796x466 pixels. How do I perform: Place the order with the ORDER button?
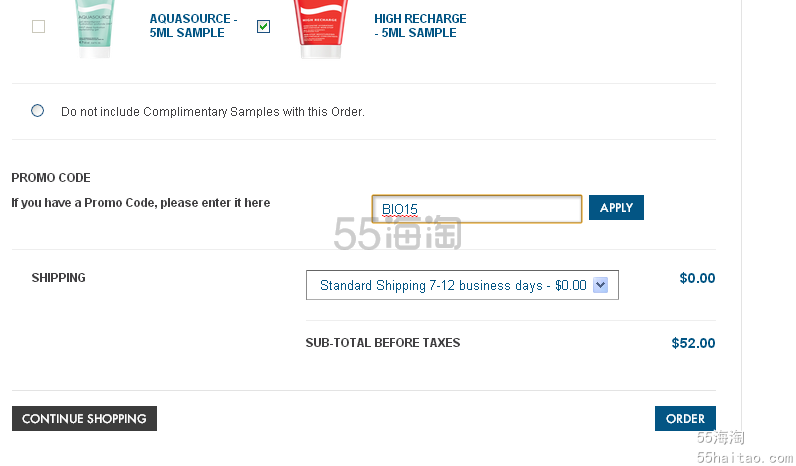pyautogui.click(x=685, y=418)
